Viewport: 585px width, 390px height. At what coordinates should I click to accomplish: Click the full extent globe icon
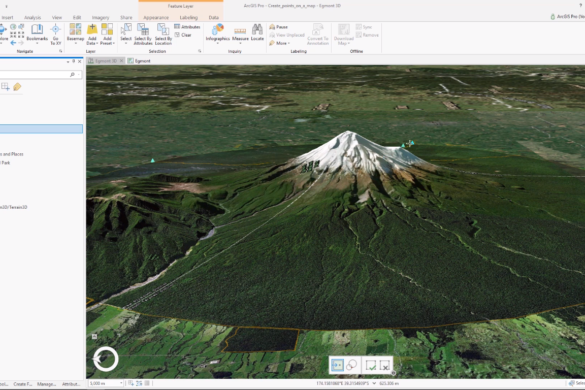pos(13,27)
